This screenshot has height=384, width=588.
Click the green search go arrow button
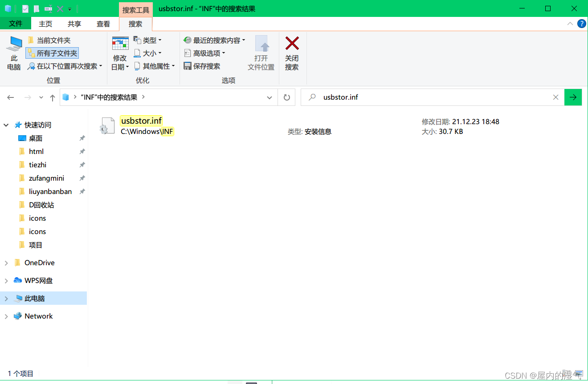[x=573, y=97]
